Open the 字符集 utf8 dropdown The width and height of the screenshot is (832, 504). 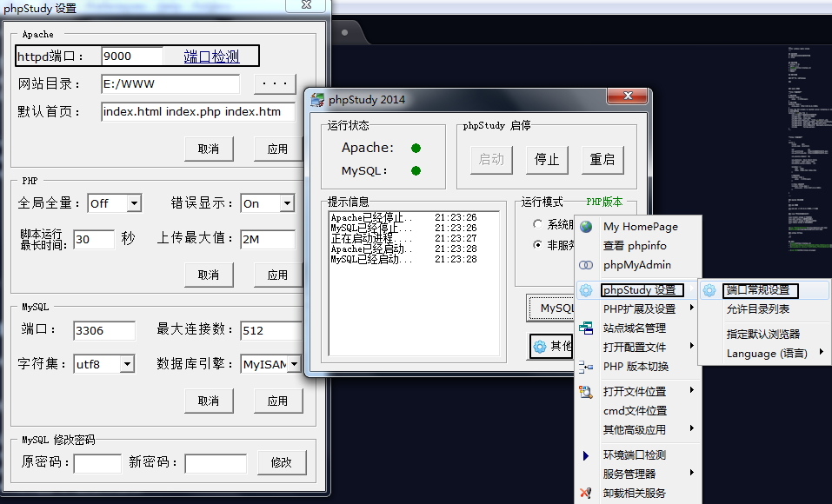point(127,364)
